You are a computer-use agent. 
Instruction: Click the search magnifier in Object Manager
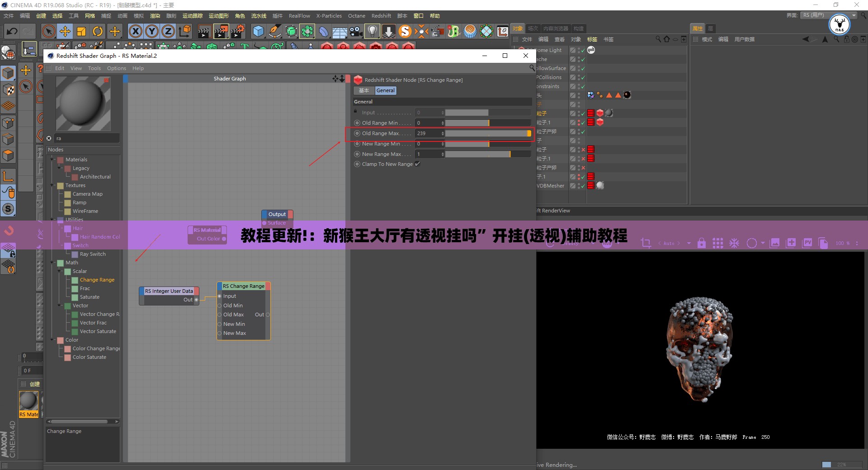658,39
